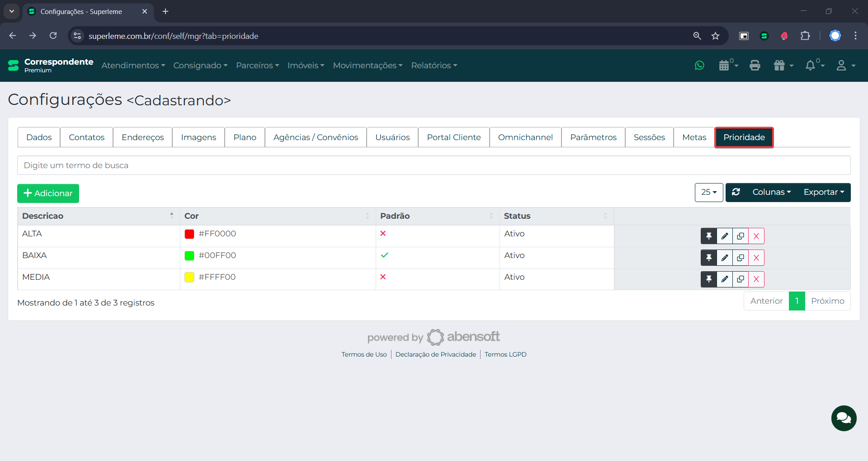Open the Relatórios menu
Screen dimensions: 868x461
click(x=434, y=66)
